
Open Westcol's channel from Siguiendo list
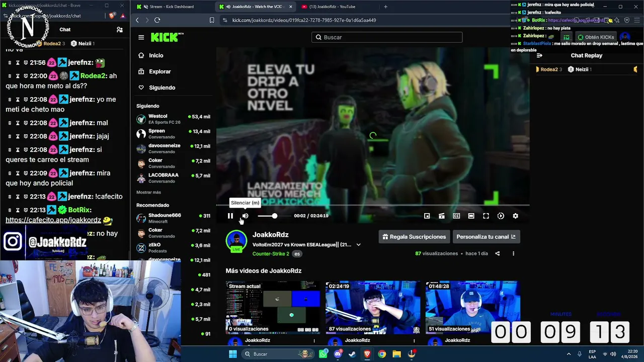[174, 119]
